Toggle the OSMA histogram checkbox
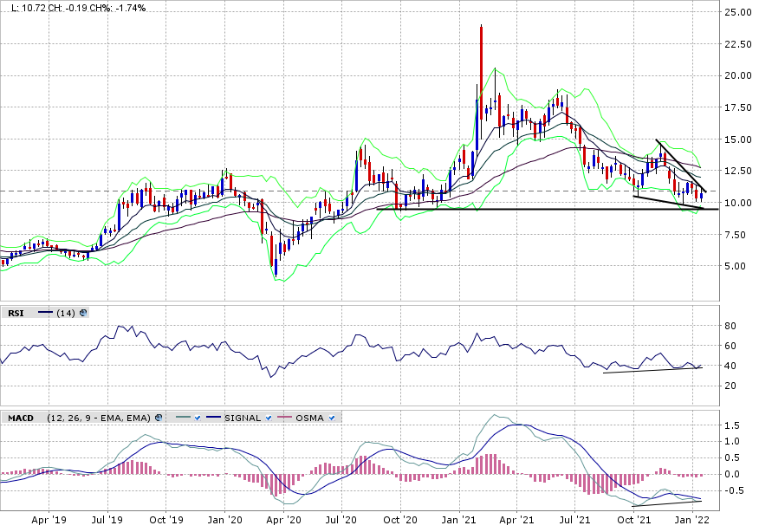The height and width of the screenshot is (532, 759). pos(333,418)
